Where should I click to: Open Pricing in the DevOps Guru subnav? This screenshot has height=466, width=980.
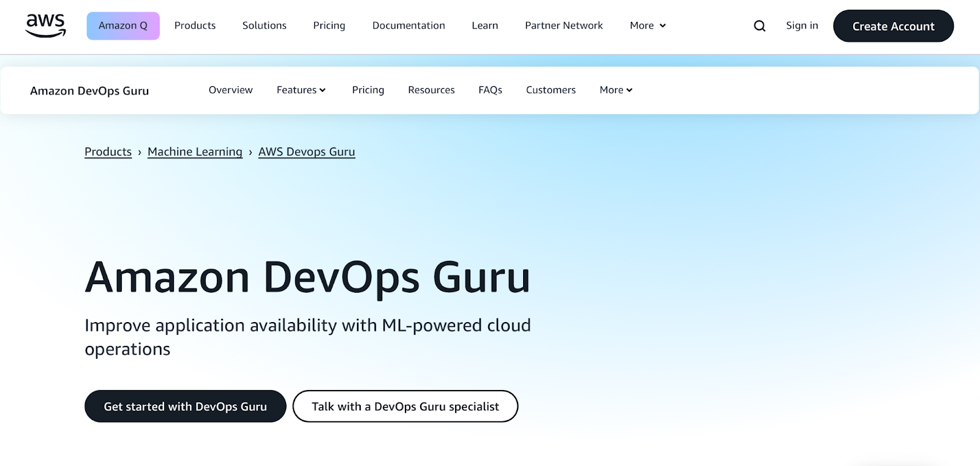pos(368,90)
